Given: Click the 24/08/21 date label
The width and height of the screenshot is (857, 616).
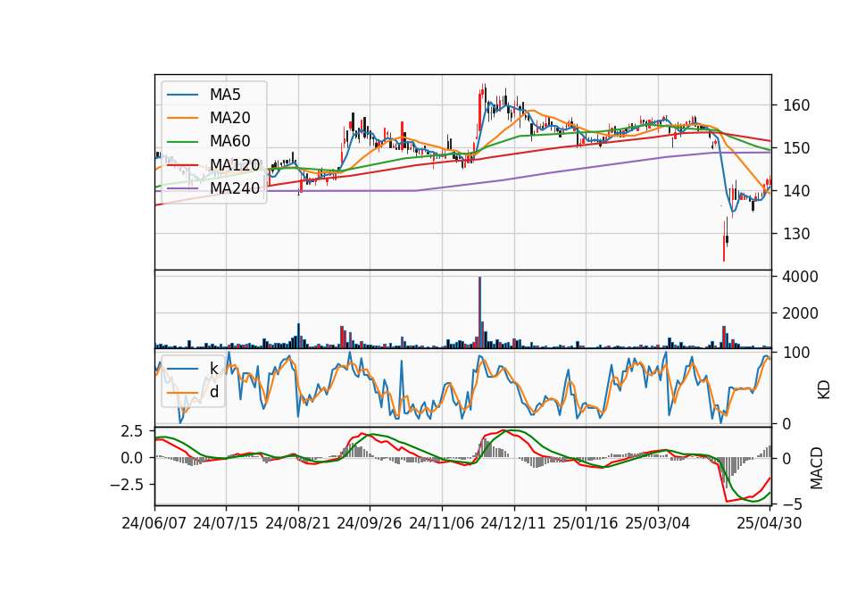Looking at the screenshot, I should pos(298,523).
